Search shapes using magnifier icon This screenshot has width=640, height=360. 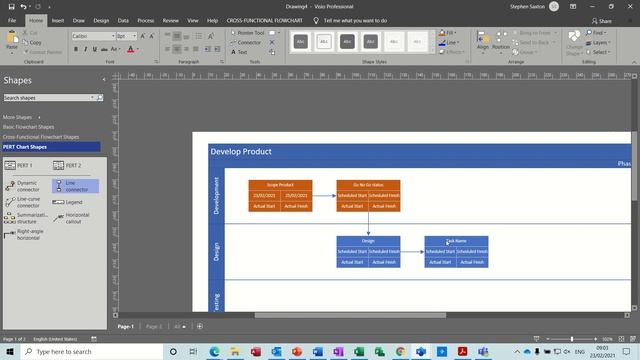[100, 98]
